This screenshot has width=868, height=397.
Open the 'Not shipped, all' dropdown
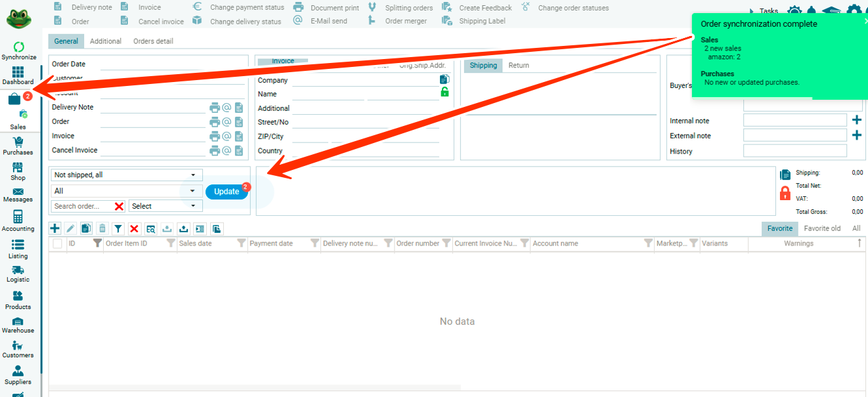(x=127, y=175)
